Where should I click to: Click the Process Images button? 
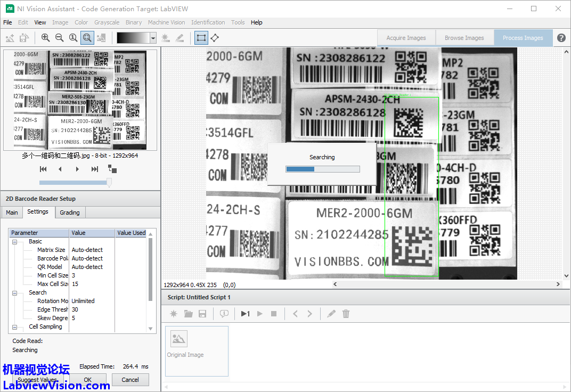tap(523, 38)
